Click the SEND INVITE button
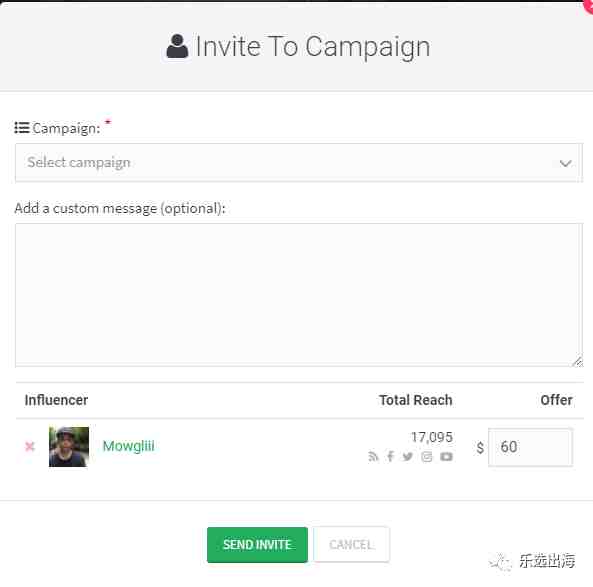This screenshot has height=587, width=593. point(257,545)
